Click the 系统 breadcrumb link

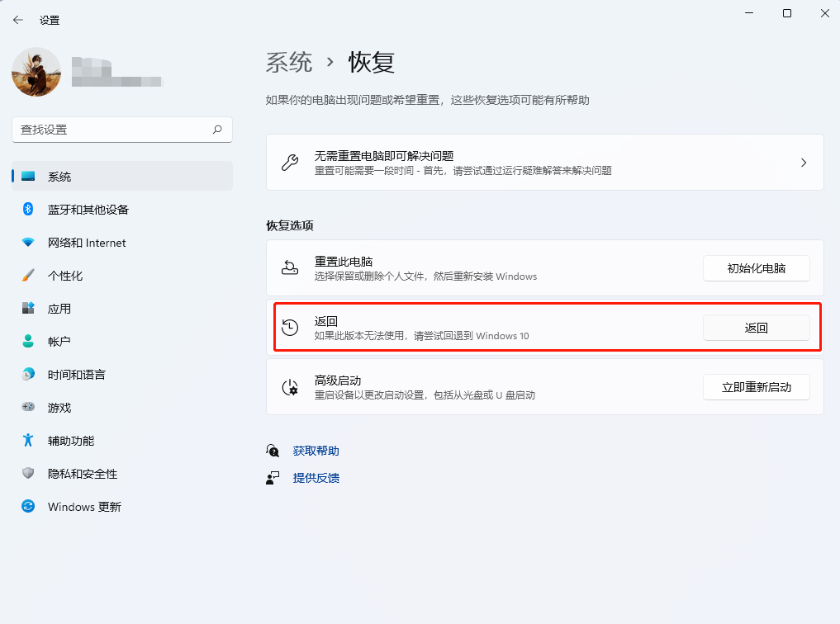pyautogui.click(x=289, y=62)
